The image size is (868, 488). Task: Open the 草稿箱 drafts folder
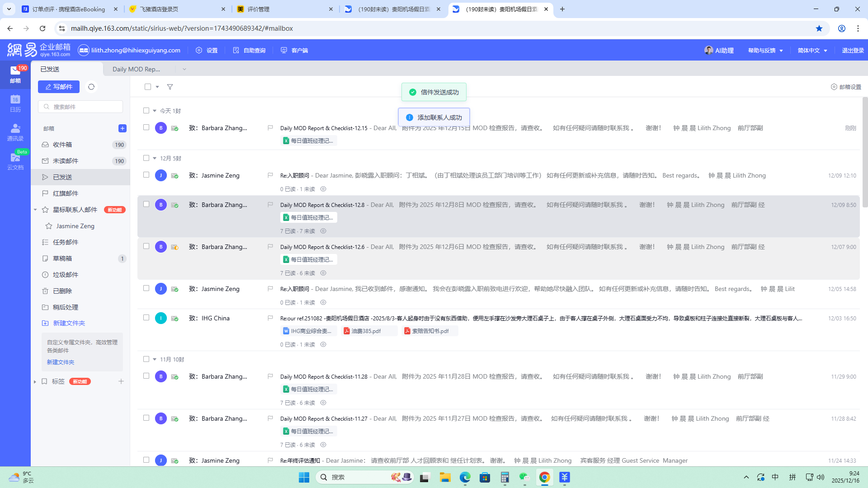pyautogui.click(x=62, y=258)
